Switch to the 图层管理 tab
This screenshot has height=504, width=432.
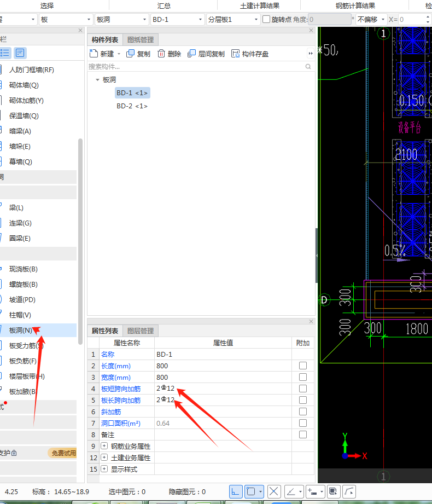[x=141, y=331]
